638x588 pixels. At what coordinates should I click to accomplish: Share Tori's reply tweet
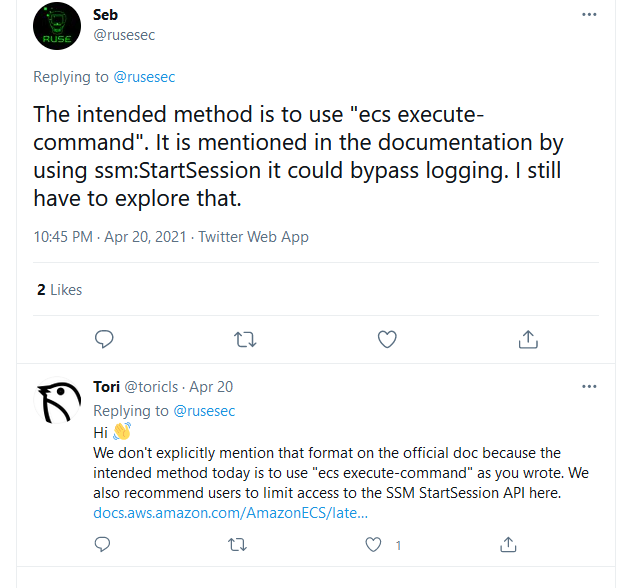point(508,545)
